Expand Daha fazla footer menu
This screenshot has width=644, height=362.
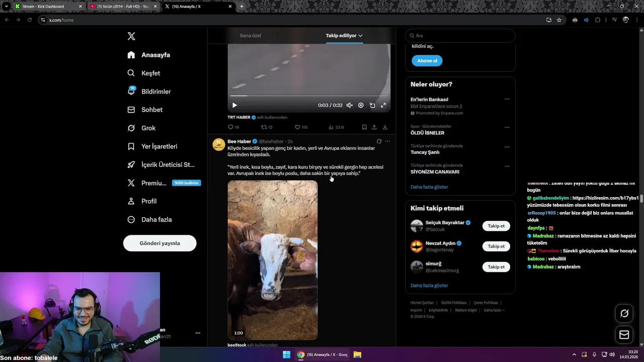tap(494, 310)
